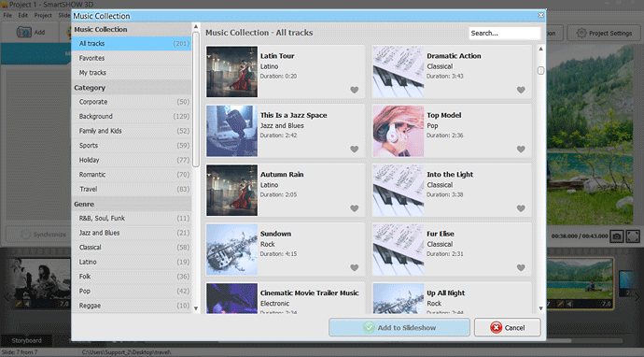
Task: Filter by Background category
Action: pos(132,117)
